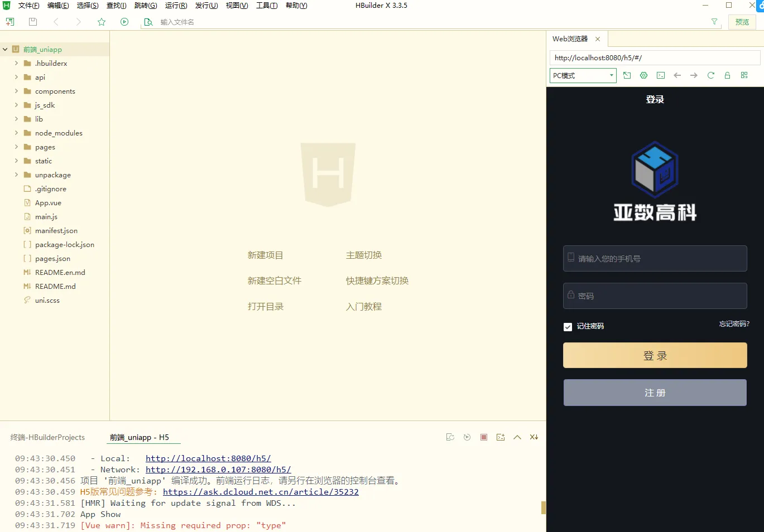This screenshot has height=532, width=764.
Task: Click the 登 录 login button
Action: [654, 355]
